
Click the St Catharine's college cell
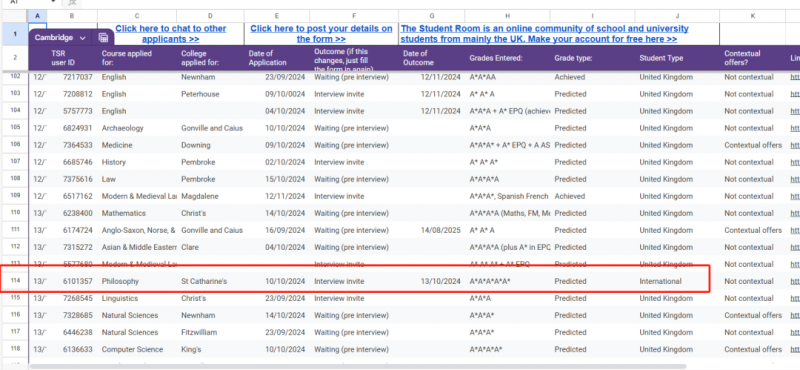coord(210,281)
